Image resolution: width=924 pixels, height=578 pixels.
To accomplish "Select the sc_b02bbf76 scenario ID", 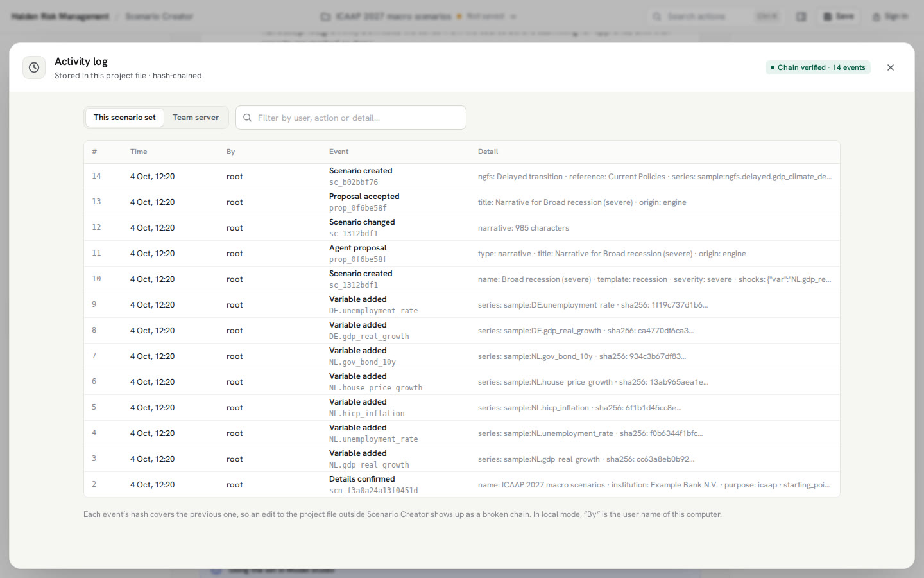I will (354, 182).
